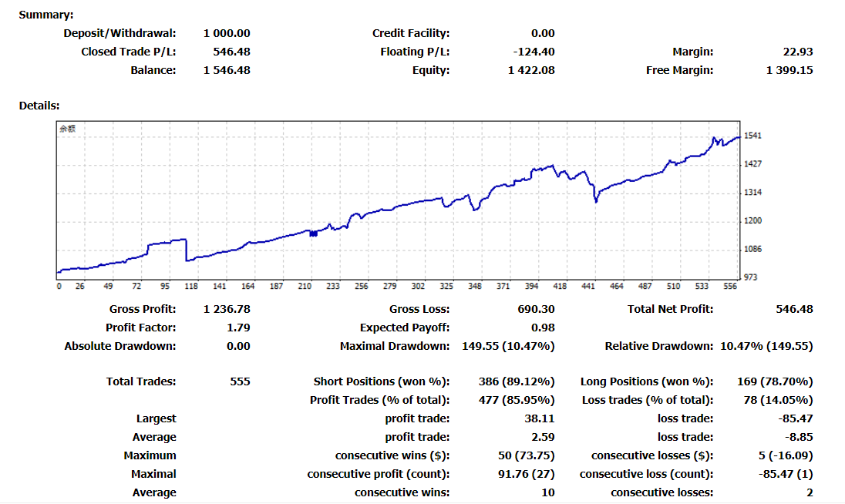Click the Deposit/Withdrawal value 1 000.00
The width and height of the screenshot is (845, 504).
(x=227, y=33)
